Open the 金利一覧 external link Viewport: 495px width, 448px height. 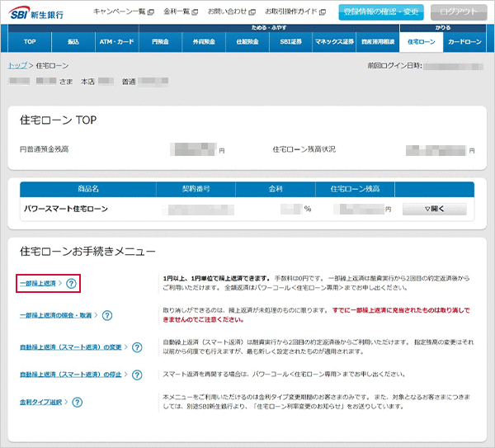tap(181, 12)
